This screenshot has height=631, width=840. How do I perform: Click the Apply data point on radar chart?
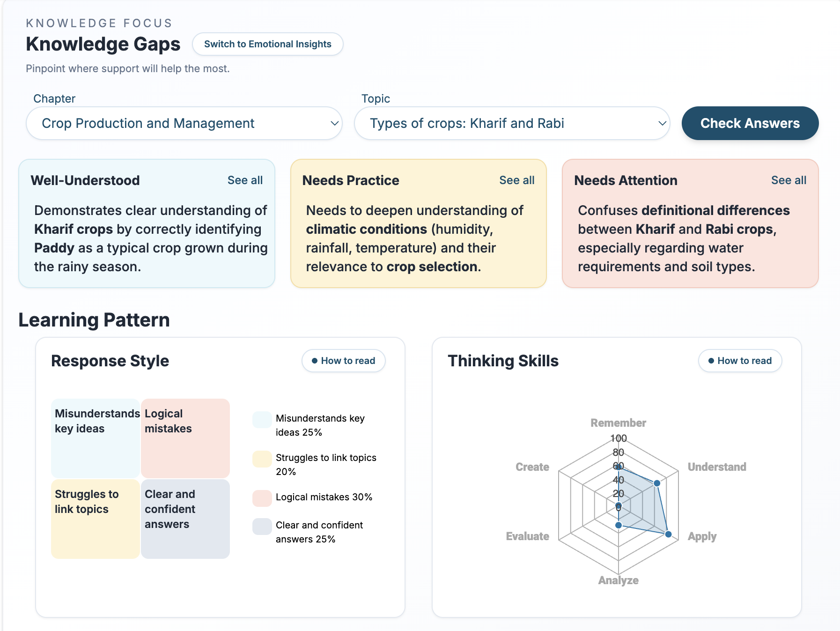(668, 534)
